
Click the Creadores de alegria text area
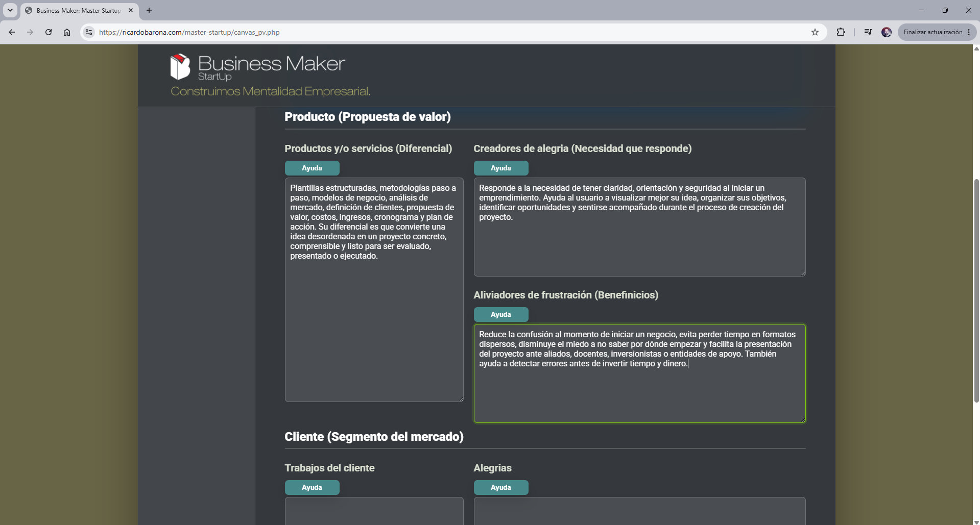tap(640, 227)
